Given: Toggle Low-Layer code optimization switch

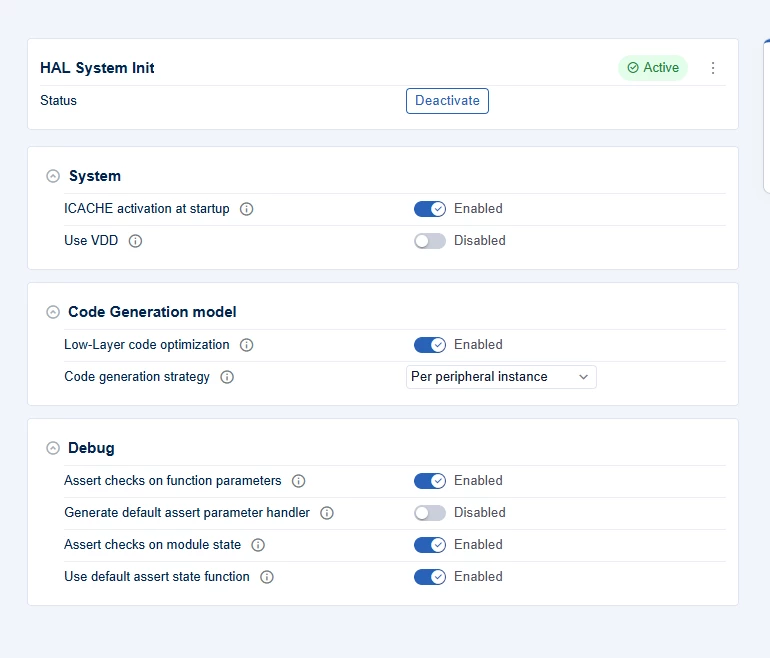Looking at the screenshot, I should coord(430,345).
